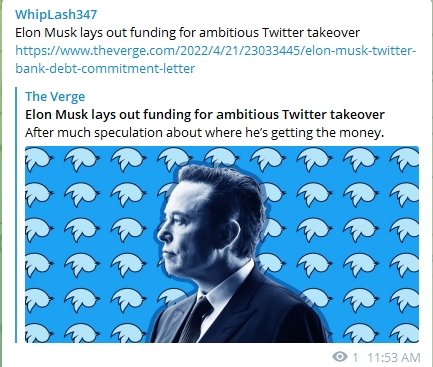Click the message text about funding
The width and height of the screenshot is (433, 367).
187,33
